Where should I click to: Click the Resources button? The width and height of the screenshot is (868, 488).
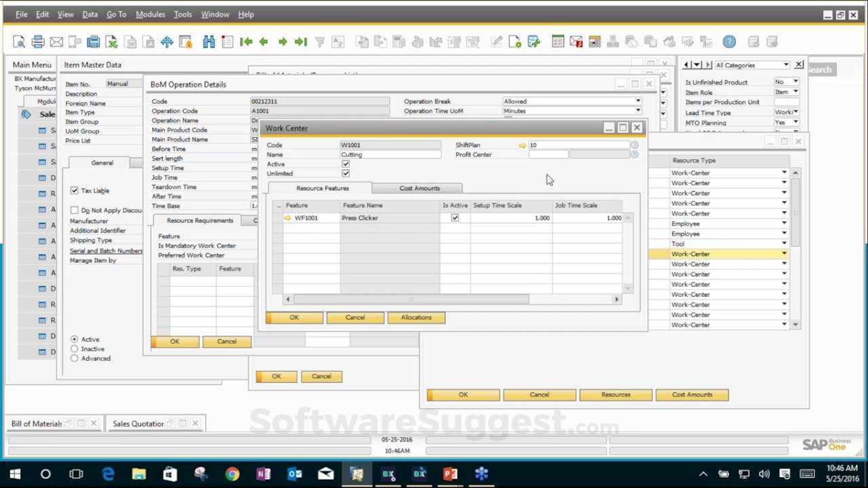(616, 394)
